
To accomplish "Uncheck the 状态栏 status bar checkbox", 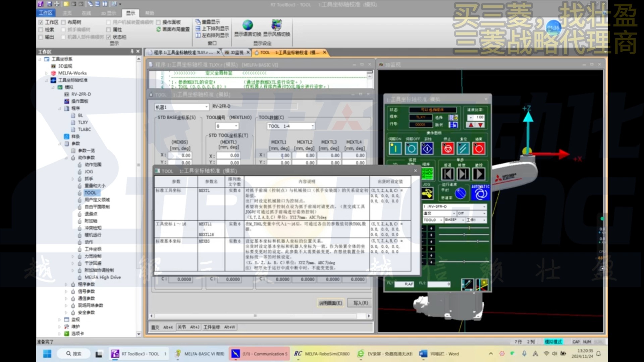I will click(x=108, y=38).
